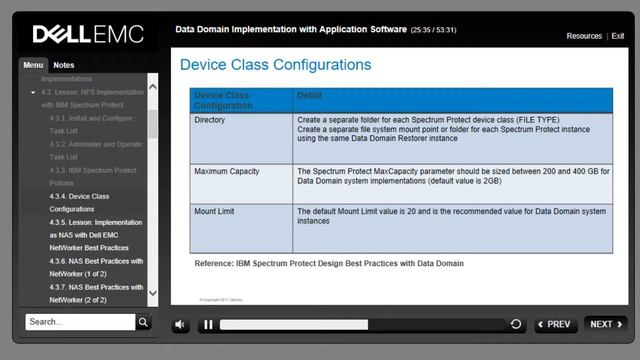Go to previous slide with PREV
This screenshot has width=640, height=360.
[x=556, y=324]
